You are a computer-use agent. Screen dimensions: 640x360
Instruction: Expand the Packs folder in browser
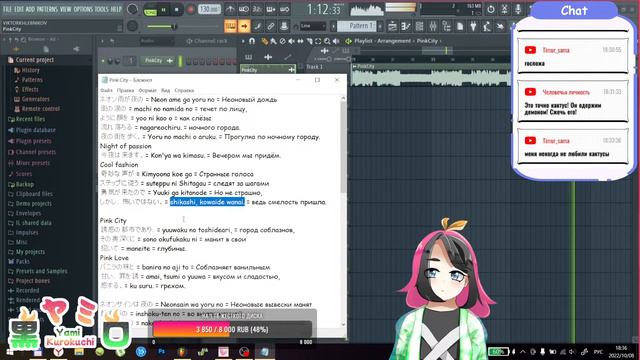point(19,261)
